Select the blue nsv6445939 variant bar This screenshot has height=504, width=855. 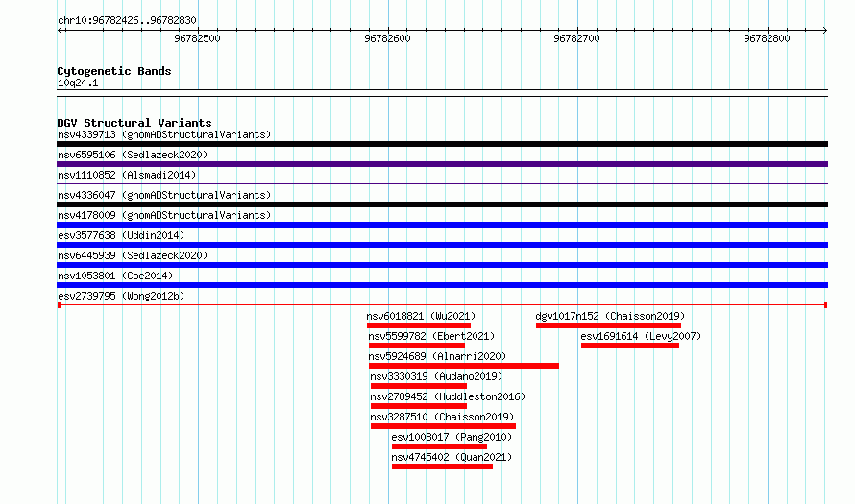pyautogui.click(x=442, y=265)
